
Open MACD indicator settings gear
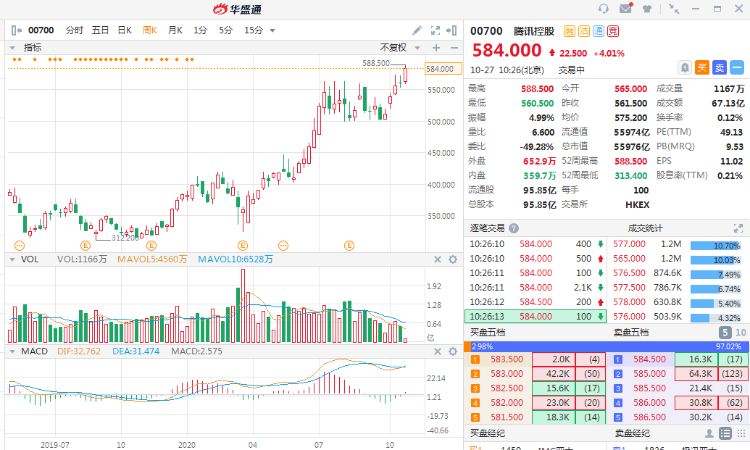tap(452, 351)
